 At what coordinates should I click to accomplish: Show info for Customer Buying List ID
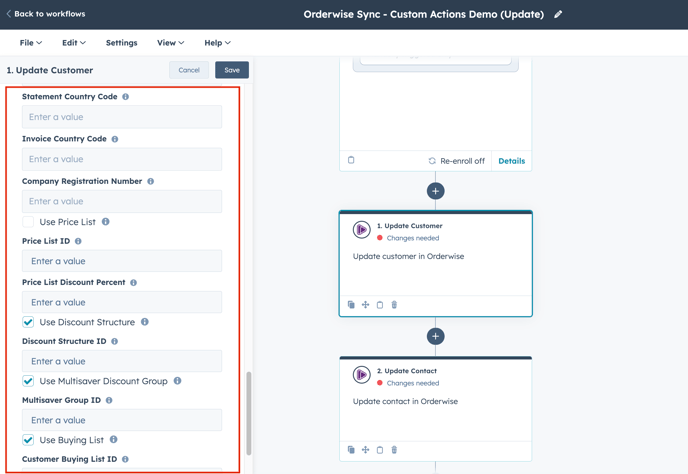click(x=125, y=459)
